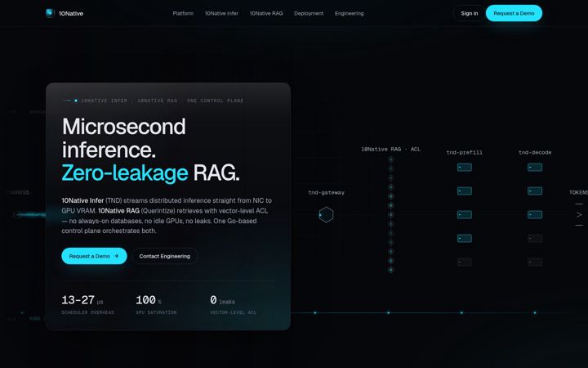Viewport: 588px width, 368px height.
Task: Click the tnd-gateway label
Action: (x=326, y=192)
